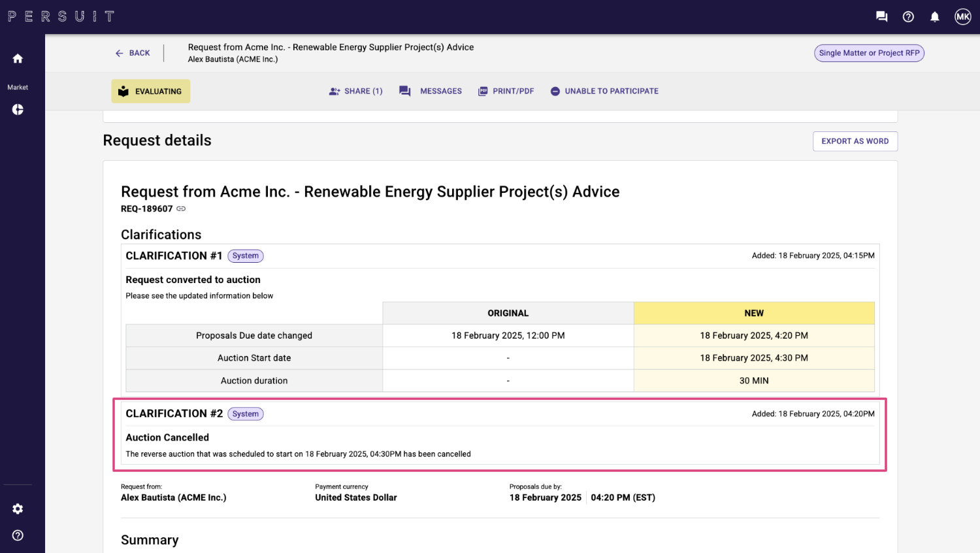This screenshot has width=980, height=553.
Task: Click the System badge on Clarification #1
Action: (x=246, y=256)
